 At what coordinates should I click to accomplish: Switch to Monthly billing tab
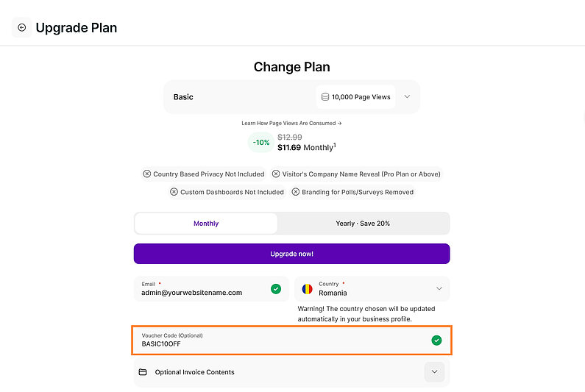coord(206,224)
